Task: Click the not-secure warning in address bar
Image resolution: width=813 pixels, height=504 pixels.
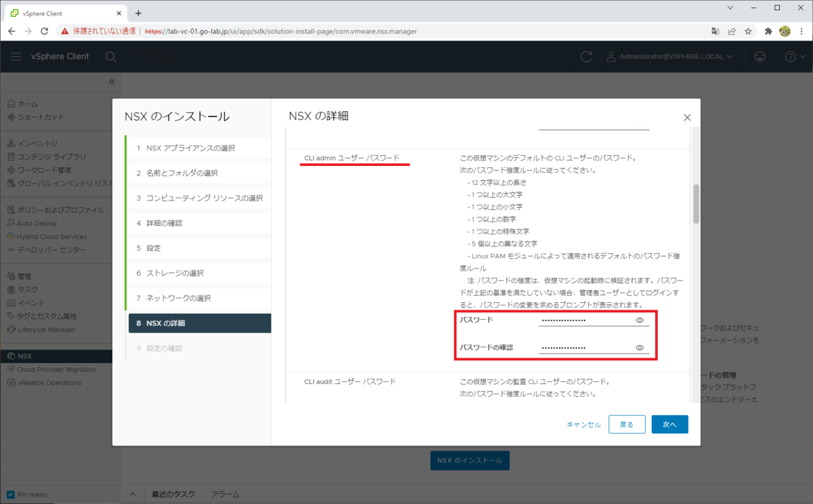Action: point(98,31)
